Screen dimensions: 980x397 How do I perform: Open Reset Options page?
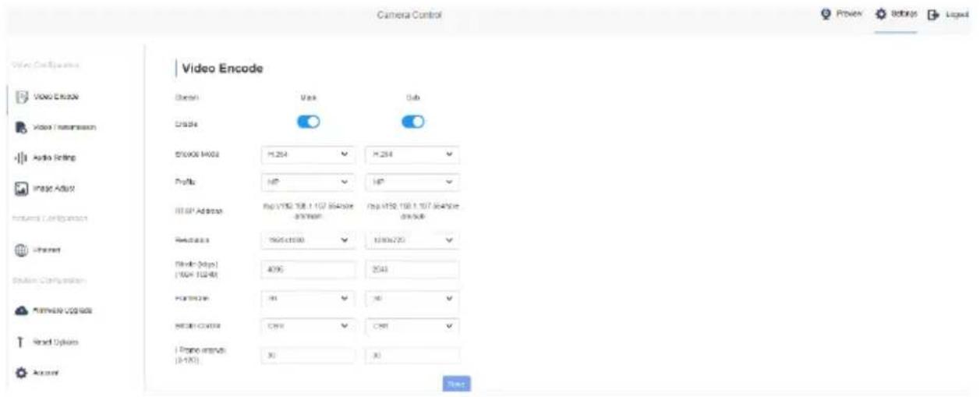tap(47, 342)
